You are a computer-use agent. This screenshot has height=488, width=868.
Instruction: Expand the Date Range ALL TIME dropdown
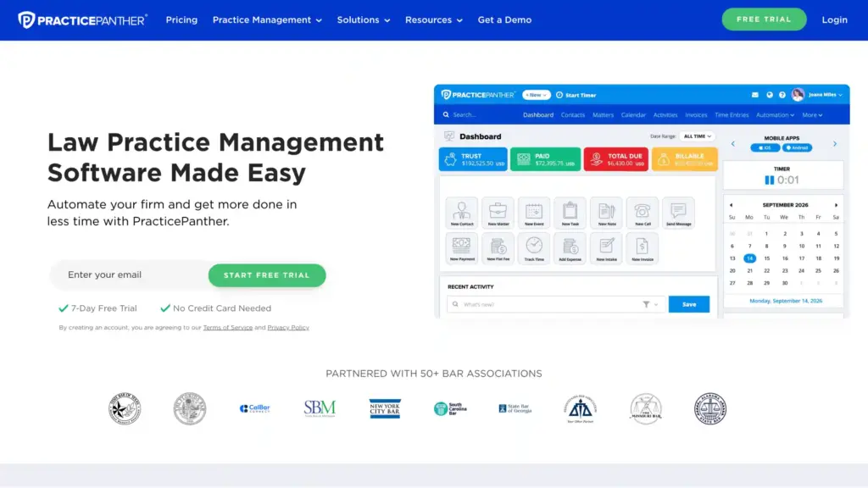click(x=698, y=136)
